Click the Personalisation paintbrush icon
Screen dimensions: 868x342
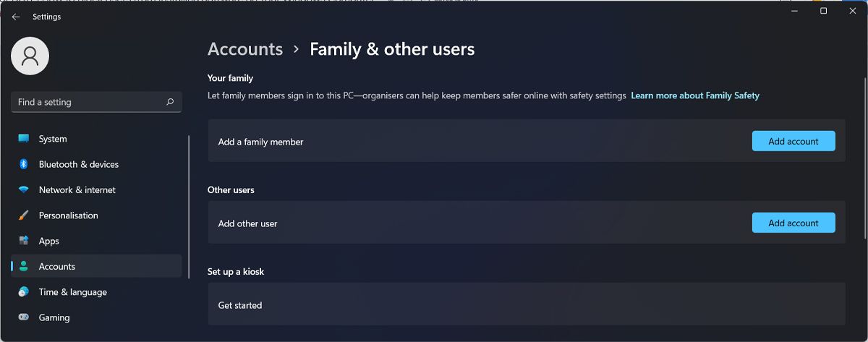[x=24, y=215]
